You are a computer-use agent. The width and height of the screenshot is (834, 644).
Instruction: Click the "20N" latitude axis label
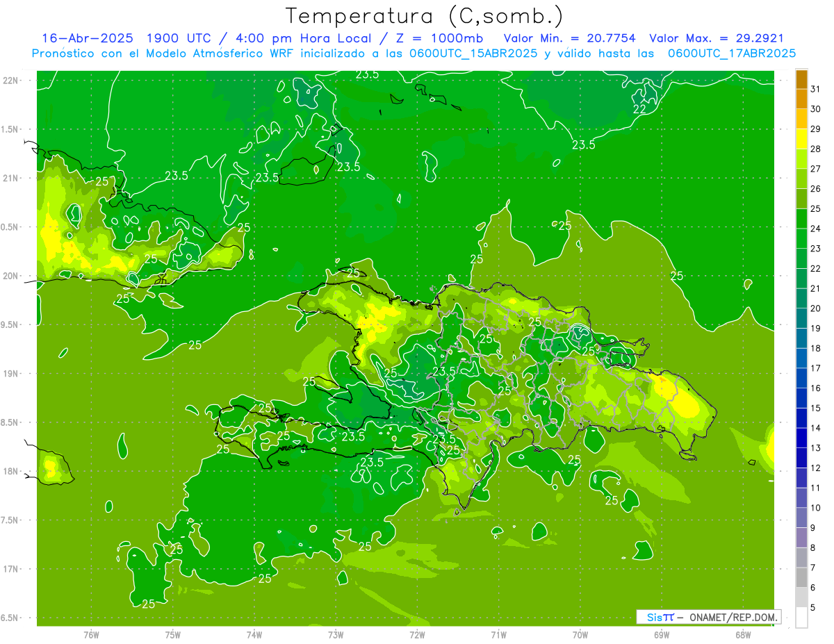[12, 276]
